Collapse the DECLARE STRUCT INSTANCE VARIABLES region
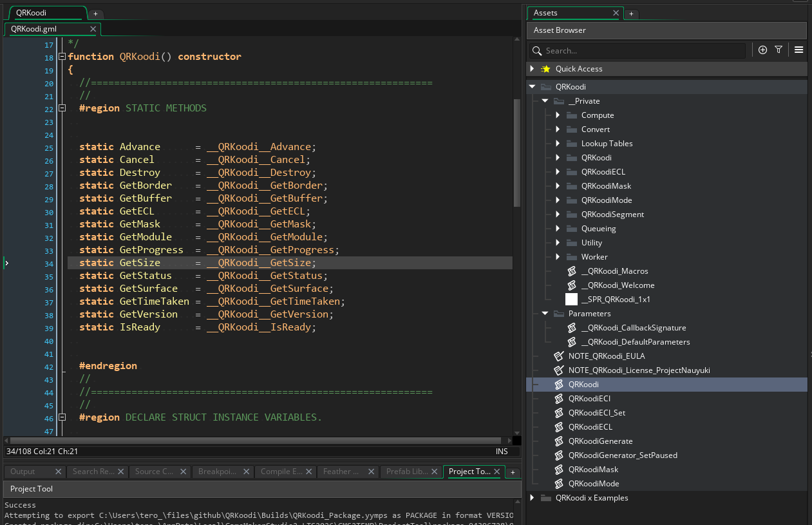Viewport: 812px width, 525px height. click(62, 417)
